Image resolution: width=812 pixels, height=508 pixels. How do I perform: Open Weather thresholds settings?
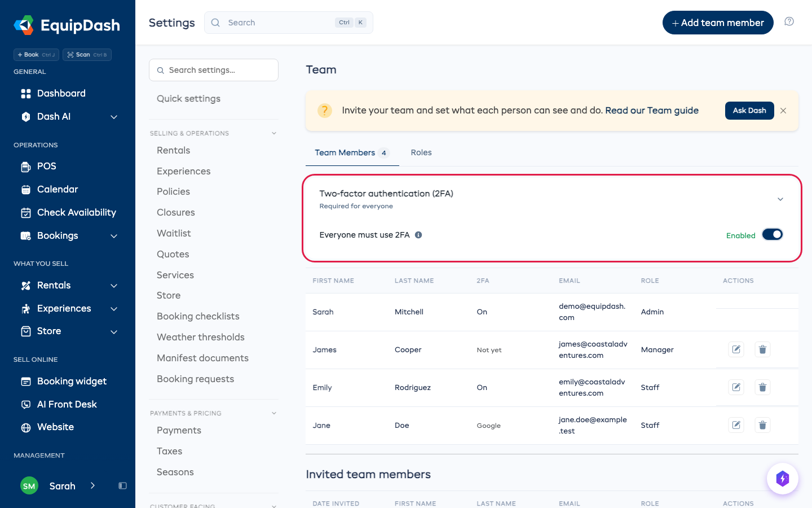(201, 338)
